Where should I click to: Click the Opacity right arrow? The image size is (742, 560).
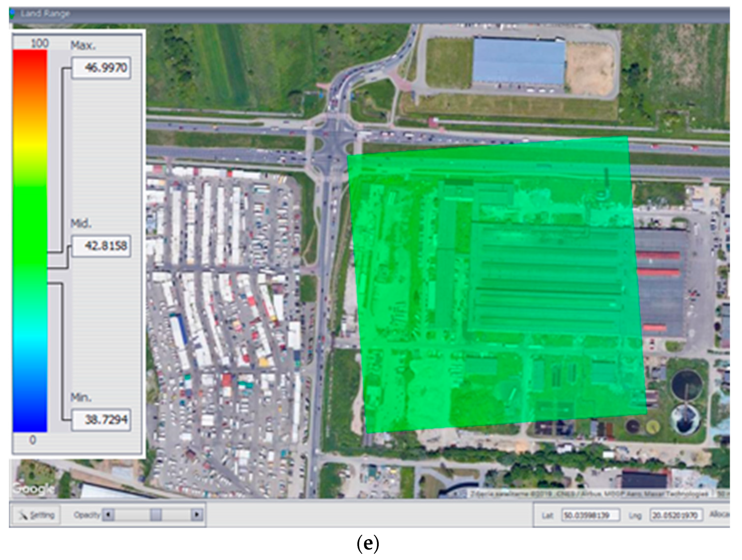tap(197, 515)
